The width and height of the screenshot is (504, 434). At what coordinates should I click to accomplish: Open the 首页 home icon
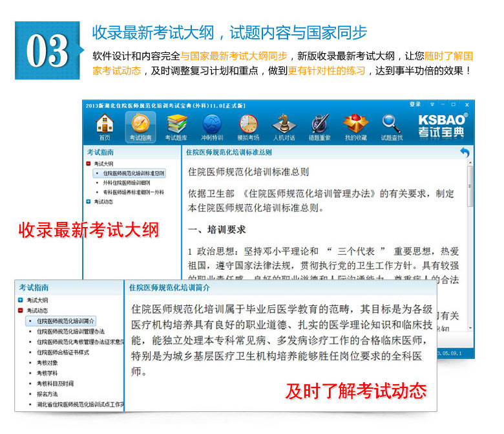pos(105,127)
